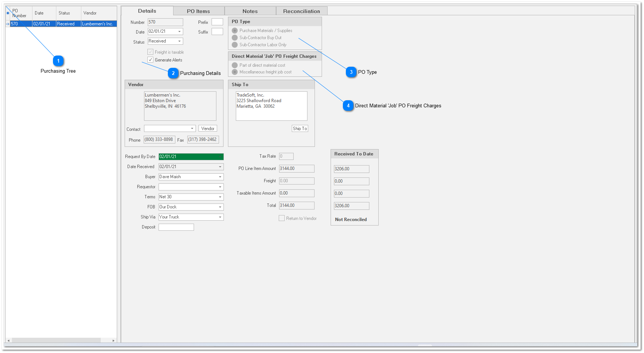Check the Return to Vendor box

[x=282, y=218]
